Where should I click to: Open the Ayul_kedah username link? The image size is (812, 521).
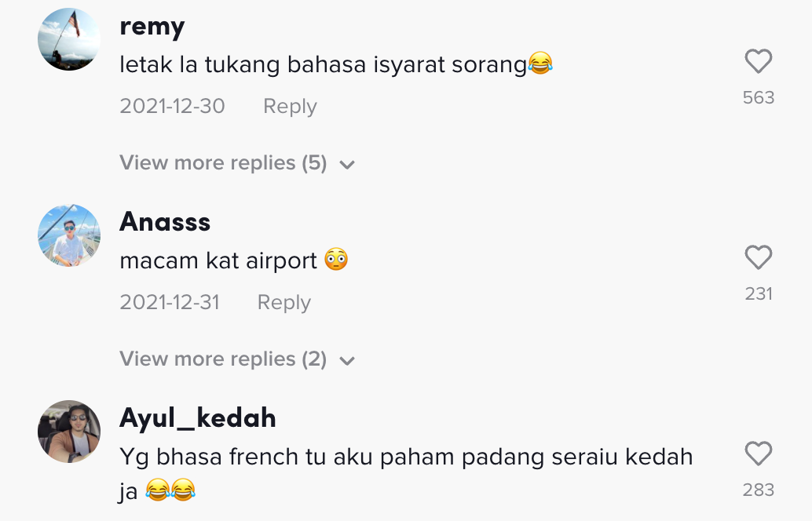coord(198,418)
